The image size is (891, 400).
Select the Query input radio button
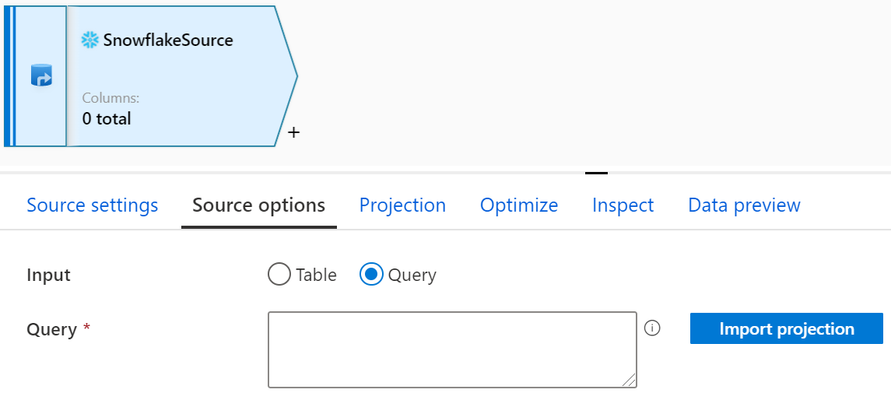[x=371, y=275]
